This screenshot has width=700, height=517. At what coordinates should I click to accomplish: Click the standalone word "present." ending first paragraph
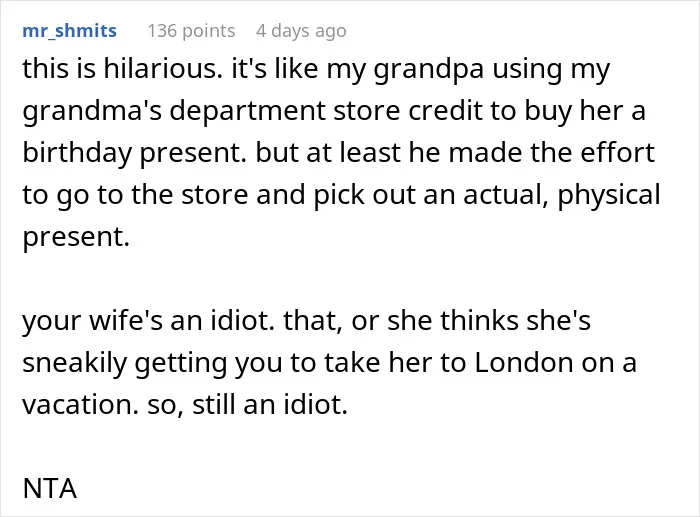76,238
